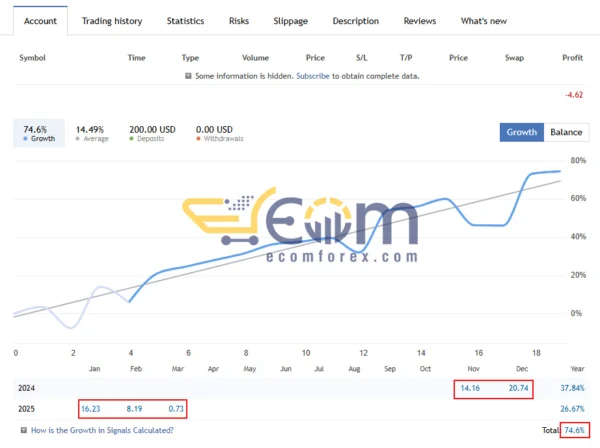Click the Profit column header
The width and height of the screenshot is (600, 448).
click(x=572, y=58)
